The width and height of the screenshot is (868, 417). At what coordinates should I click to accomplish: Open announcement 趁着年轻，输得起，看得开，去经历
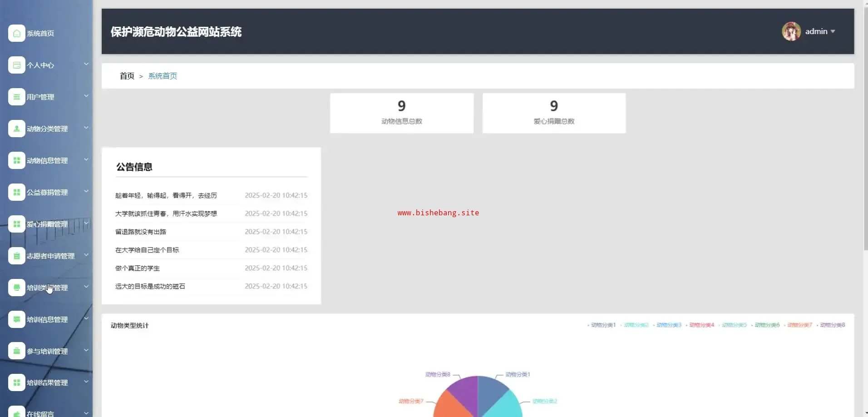(166, 195)
